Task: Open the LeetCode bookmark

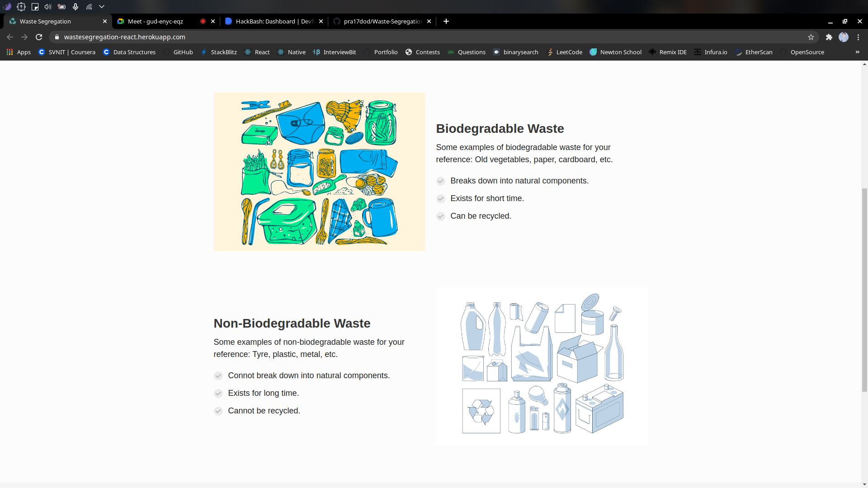Action: tap(564, 52)
